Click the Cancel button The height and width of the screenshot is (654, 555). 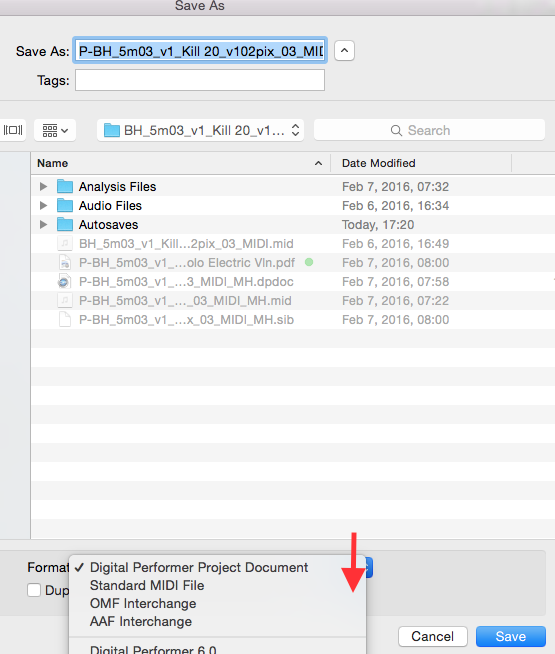pyautogui.click(x=432, y=636)
